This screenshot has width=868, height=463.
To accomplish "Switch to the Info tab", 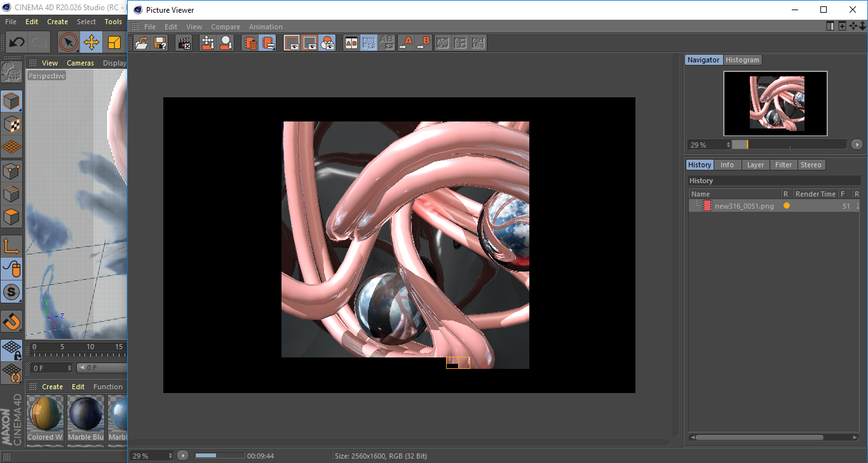I will (x=727, y=165).
